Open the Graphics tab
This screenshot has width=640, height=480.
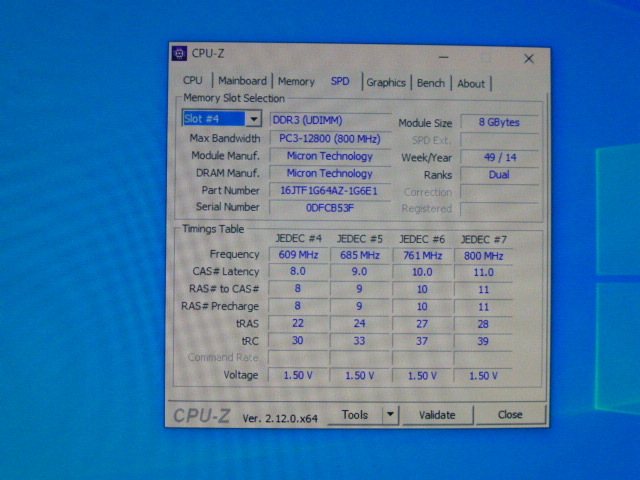point(386,83)
